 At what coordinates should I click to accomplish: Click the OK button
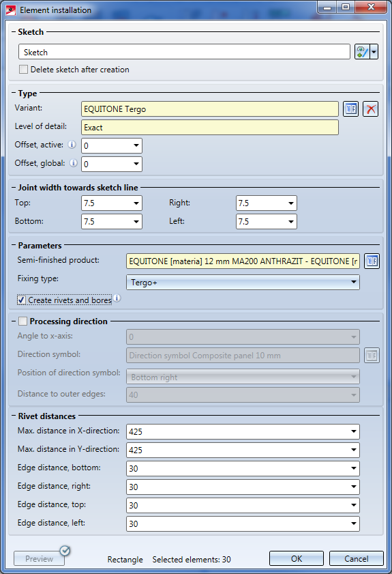[297, 558]
